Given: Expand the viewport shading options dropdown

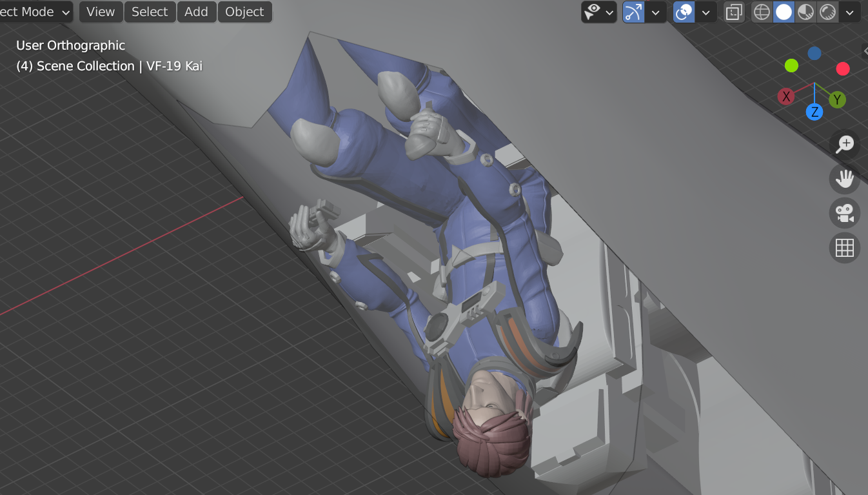Looking at the screenshot, I should 849,12.
